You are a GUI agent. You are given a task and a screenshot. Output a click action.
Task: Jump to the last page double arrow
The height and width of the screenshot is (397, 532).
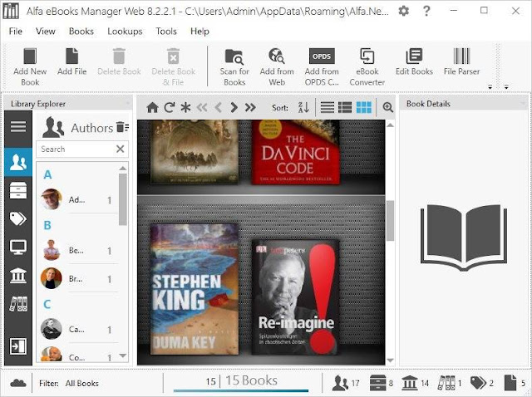pyautogui.click(x=250, y=108)
